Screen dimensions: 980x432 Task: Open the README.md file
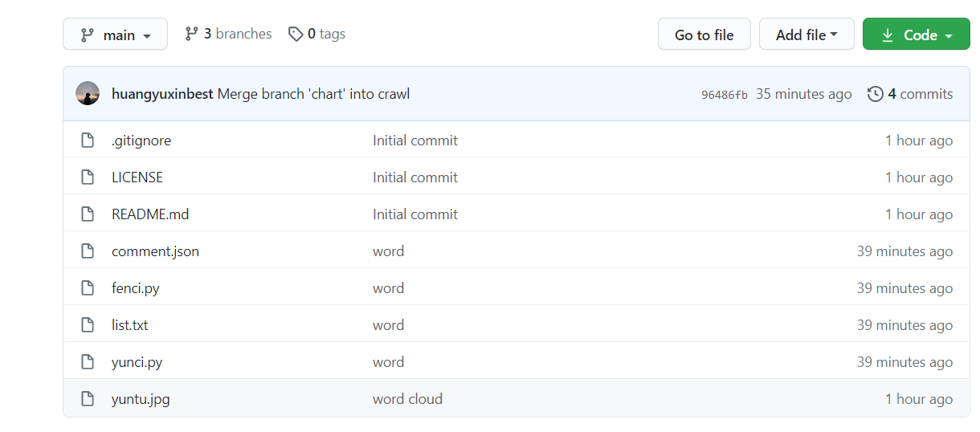(x=150, y=214)
